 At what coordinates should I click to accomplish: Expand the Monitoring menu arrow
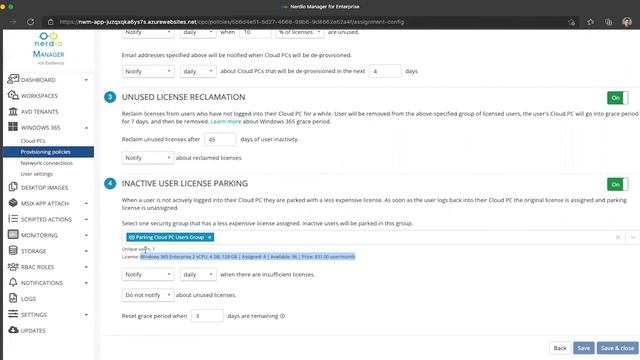click(x=86, y=235)
